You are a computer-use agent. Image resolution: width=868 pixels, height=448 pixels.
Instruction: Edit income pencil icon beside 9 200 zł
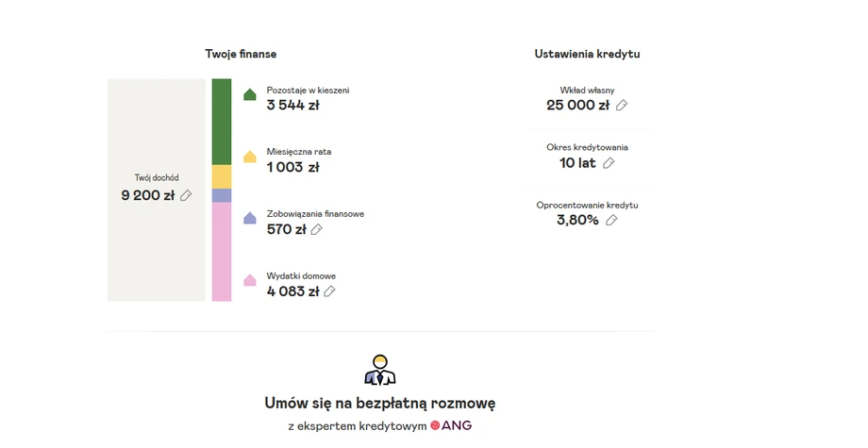[x=186, y=195]
